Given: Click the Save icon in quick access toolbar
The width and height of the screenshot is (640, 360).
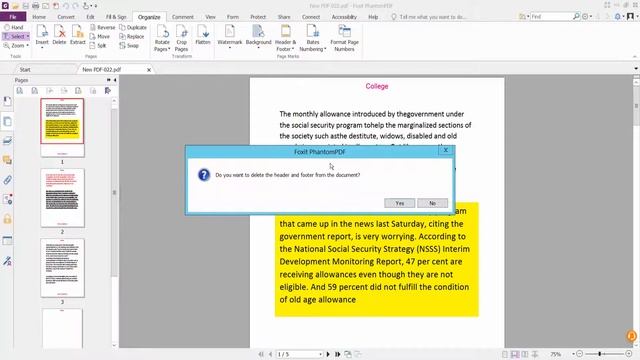Looking at the screenshot, I should (x=25, y=6).
